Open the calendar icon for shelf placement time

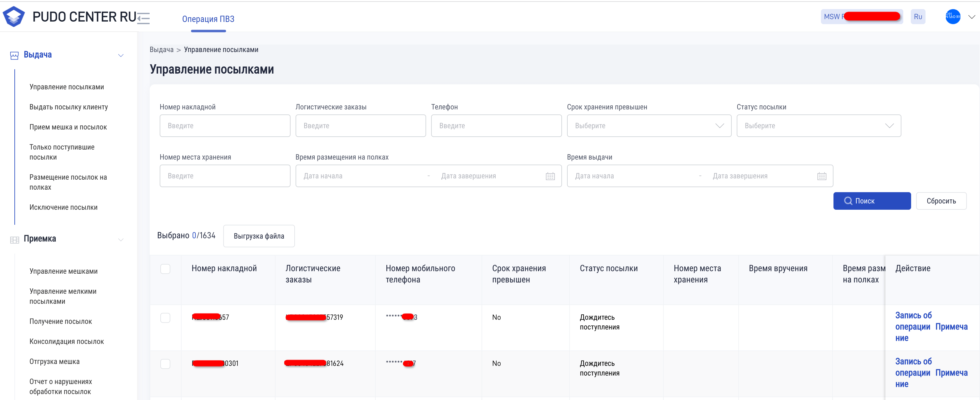tap(550, 176)
